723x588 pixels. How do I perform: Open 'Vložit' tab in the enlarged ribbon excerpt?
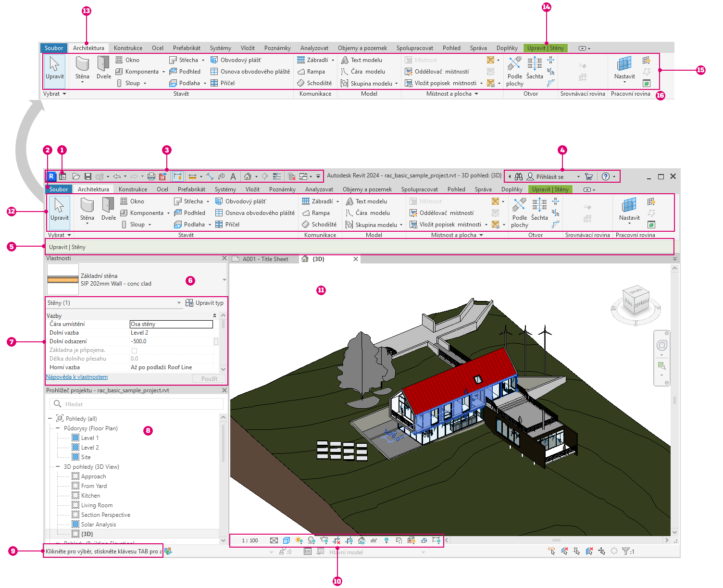(248, 48)
